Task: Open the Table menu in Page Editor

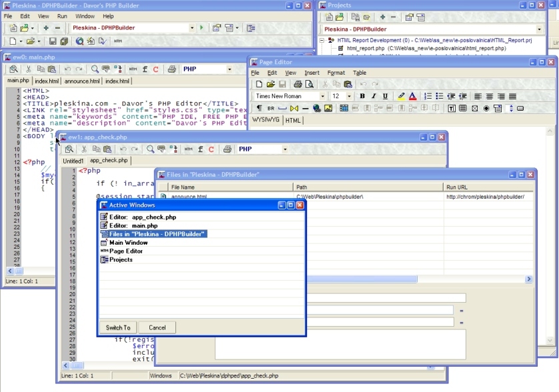Action: [x=360, y=73]
